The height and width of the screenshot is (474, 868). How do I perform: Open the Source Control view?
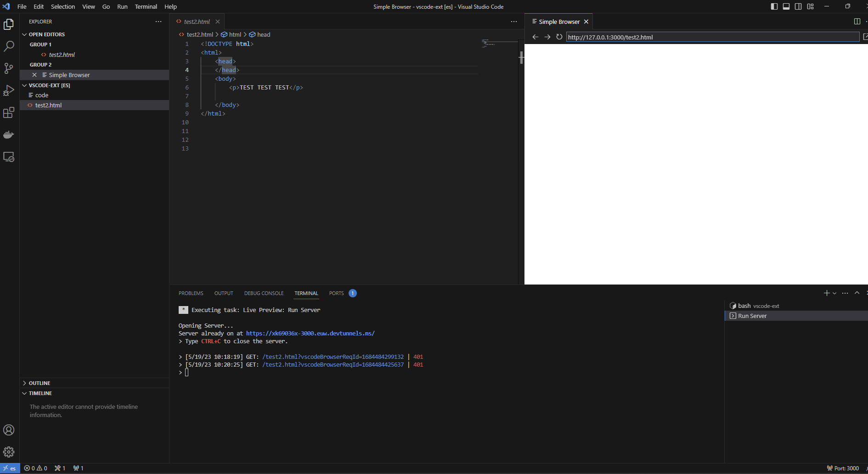pyautogui.click(x=9, y=68)
